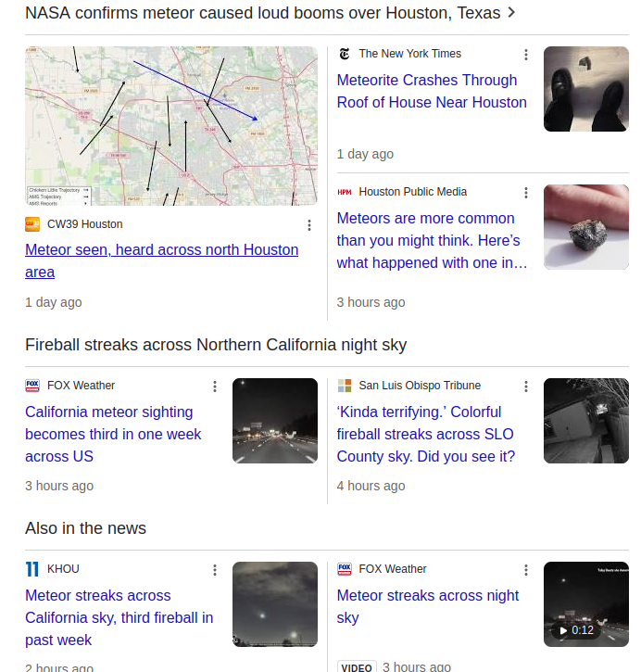Open more options for CW39 Houston article
Image resolution: width=641 pixels, height=672 pixels.
(309, 224)
